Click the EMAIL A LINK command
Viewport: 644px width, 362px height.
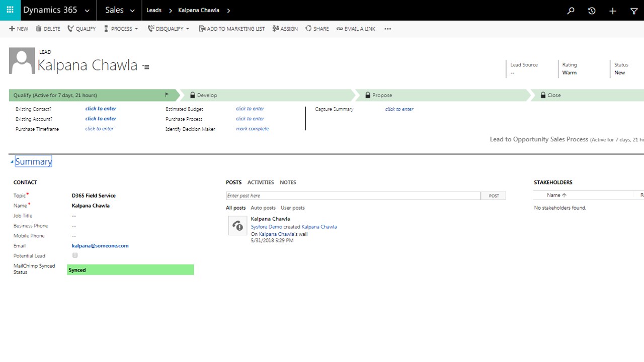pyautogui.click(x=356, y=29)
